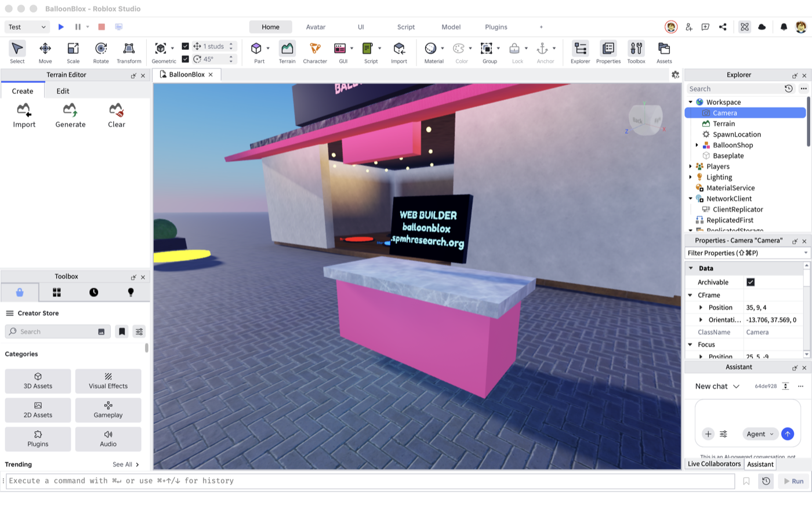Select the Move tool
The height and width of the screenshot is (509, 812).
pos(45,52)
